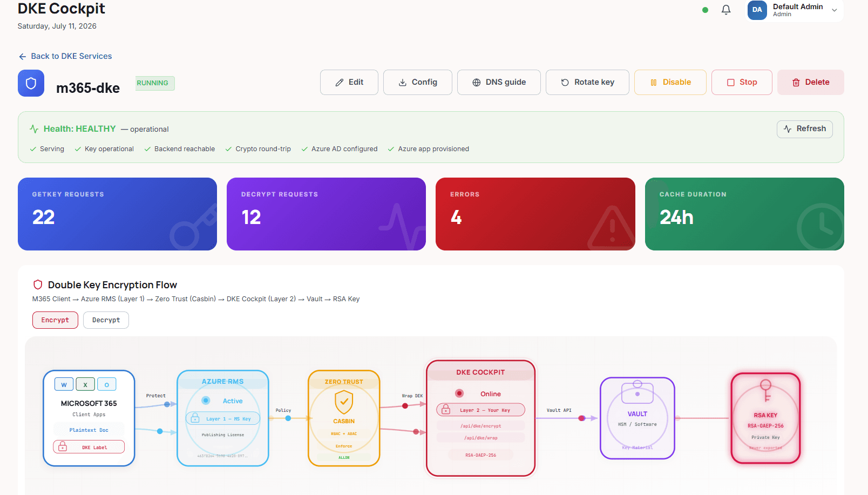
Task: Click the 'Online' status in DKE Cockpit
Action: click(x=491, y=394)
